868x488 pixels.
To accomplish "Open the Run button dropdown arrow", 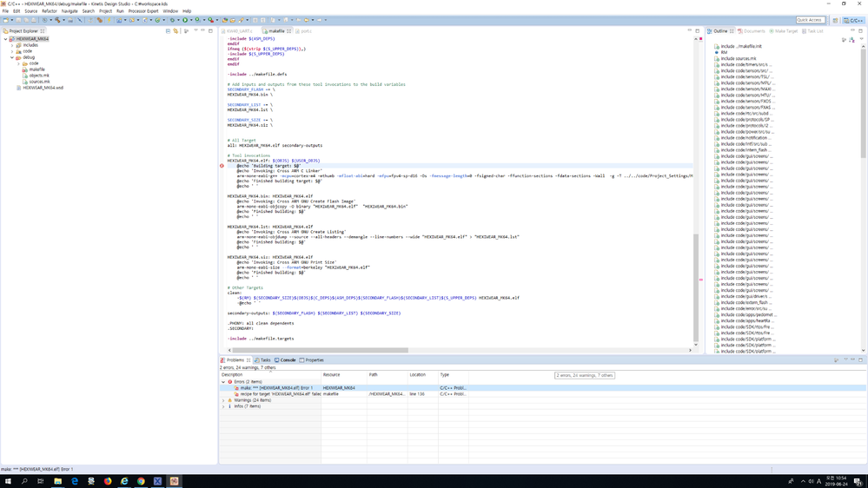I will click(x=191, y=20).
